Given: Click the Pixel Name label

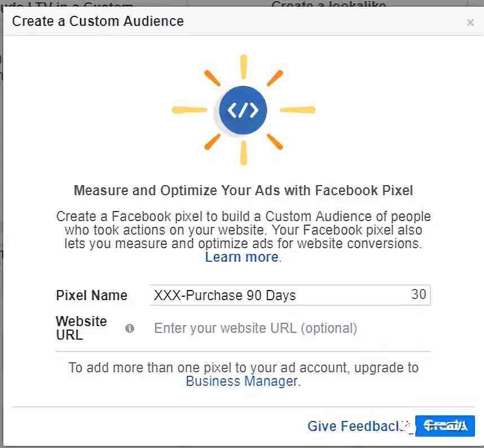Looking at the screenshot, I should pyautogui.click(x=92, y=296).
